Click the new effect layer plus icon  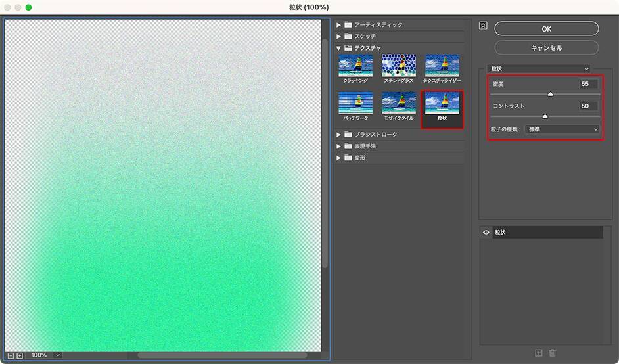(x=538, y=353)
